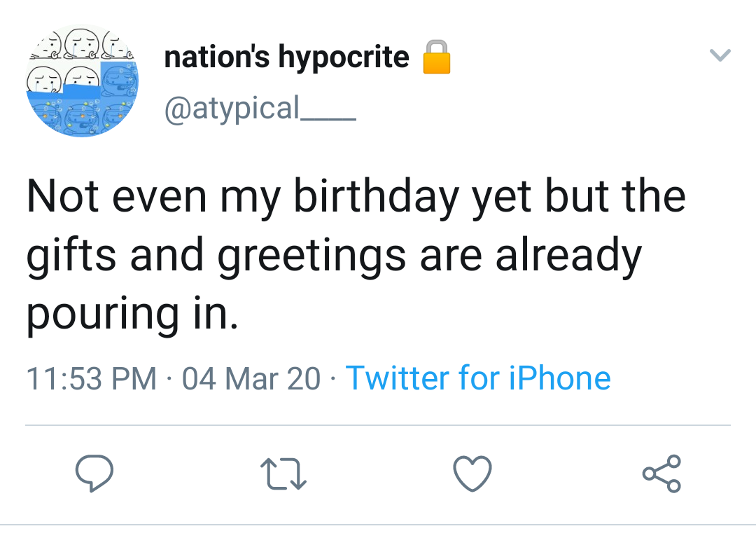Click the padlock protected-account icon

pyautogui.click(x=435, y=57)
